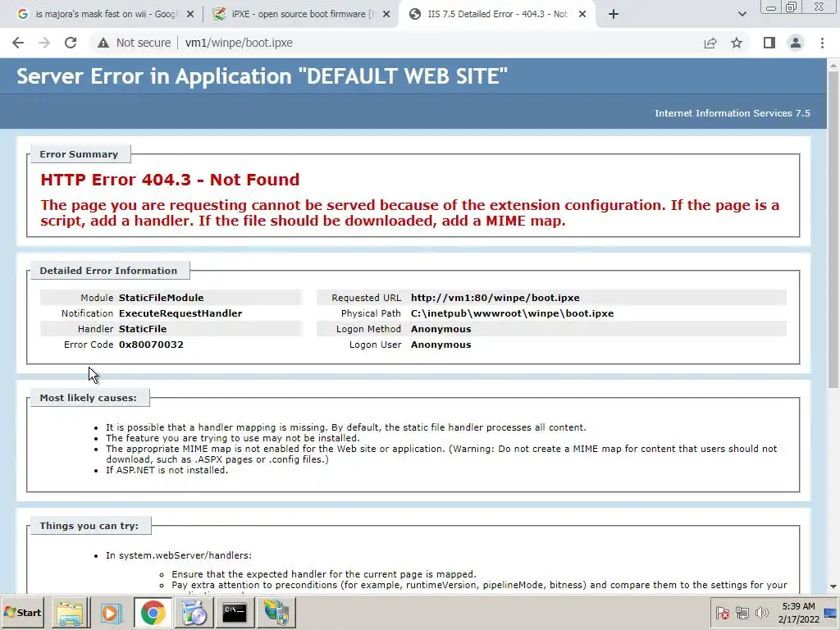The image size is (840, 630).
Task: Click the scroll down arrow of page
Action: click(x=833, y=587)
